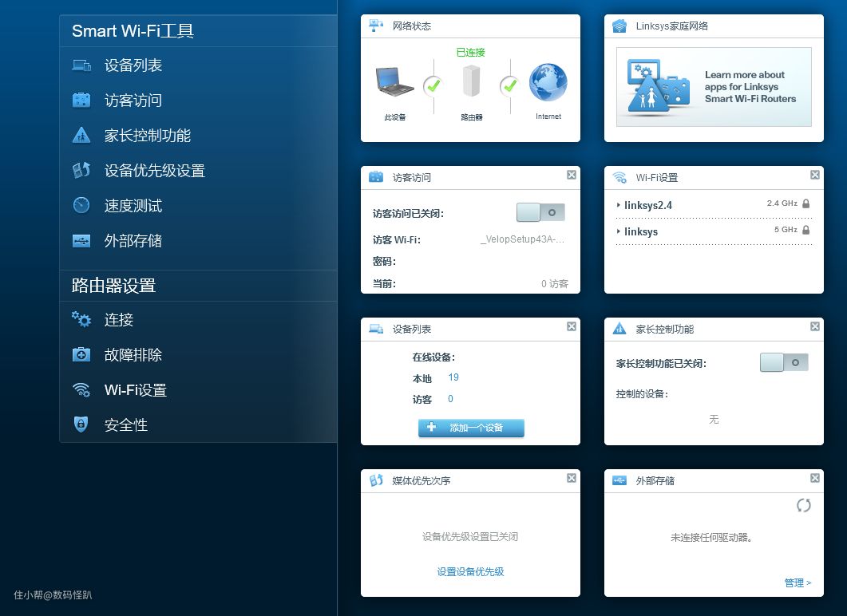Image resolution: width=847 pixels, height=616 pixels.
Task: Toggle the 访客访问 guest access switch
Action: [540, 212]
